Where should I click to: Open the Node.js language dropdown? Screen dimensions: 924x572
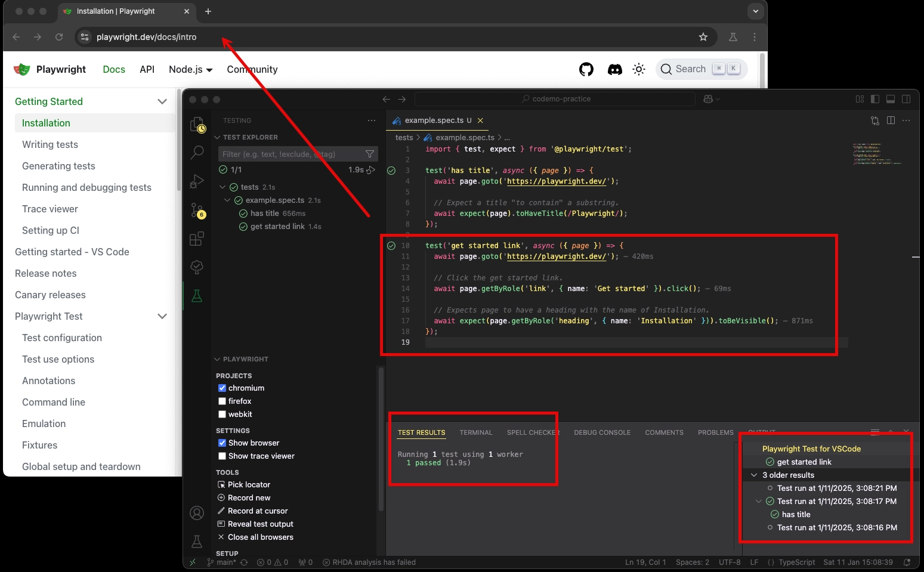pos(190,69)
